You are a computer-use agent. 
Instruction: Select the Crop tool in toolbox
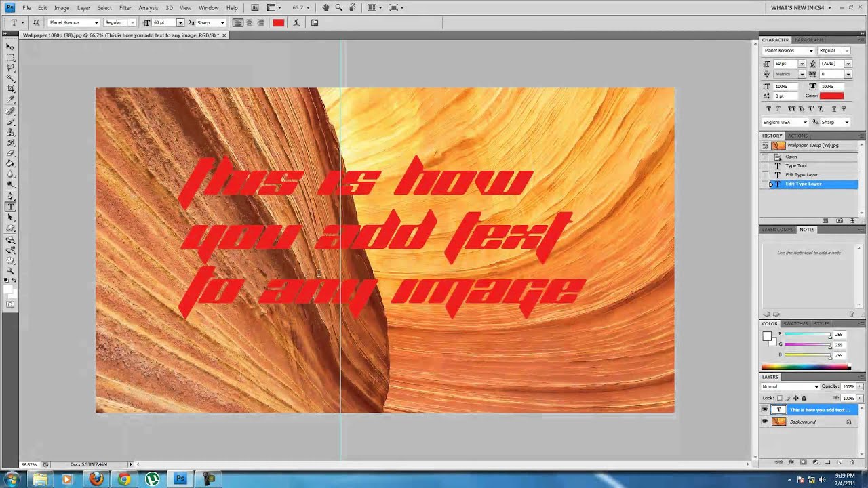[10, 89]
